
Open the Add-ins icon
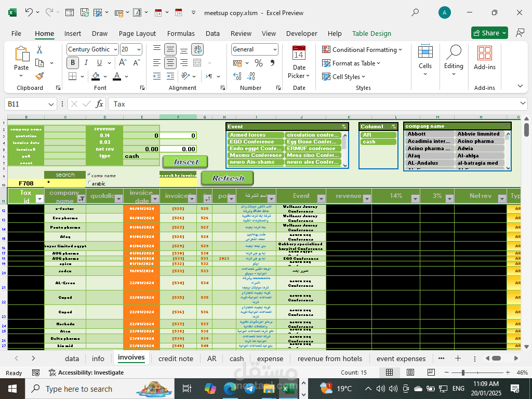click(x=484, y=54)
